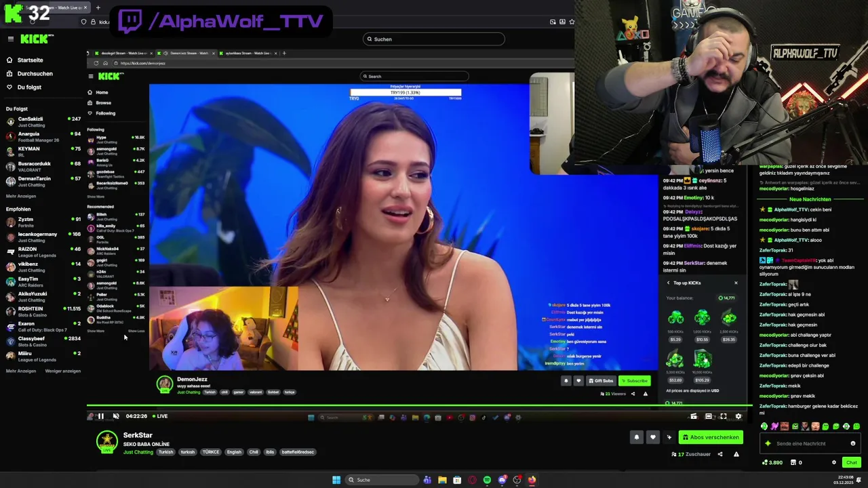Open Opera browser from taskbar
Image resolution: width=868 pixels, height=488 pixels.
[x=472, y=480]
